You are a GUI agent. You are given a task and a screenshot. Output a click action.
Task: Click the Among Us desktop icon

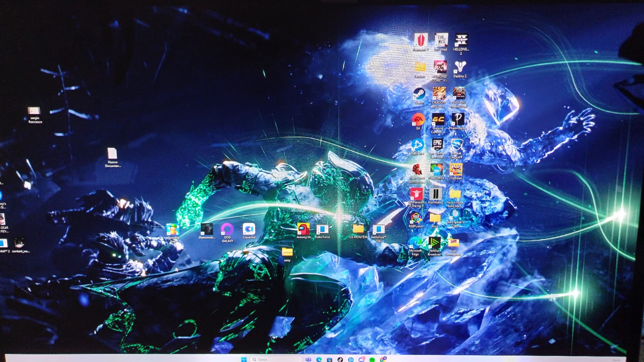coord(303,230)
